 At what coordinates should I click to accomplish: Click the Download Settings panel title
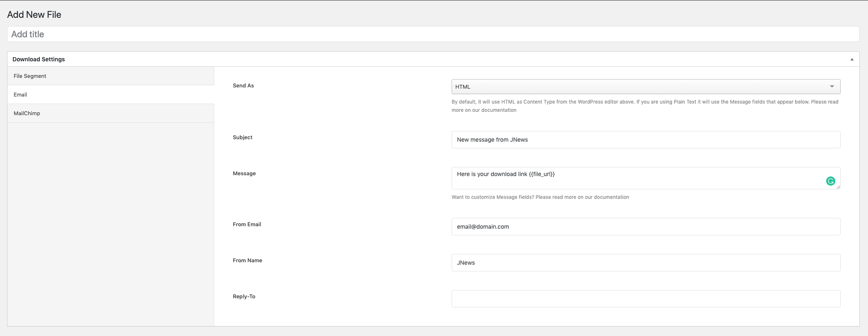click(39, 59)
